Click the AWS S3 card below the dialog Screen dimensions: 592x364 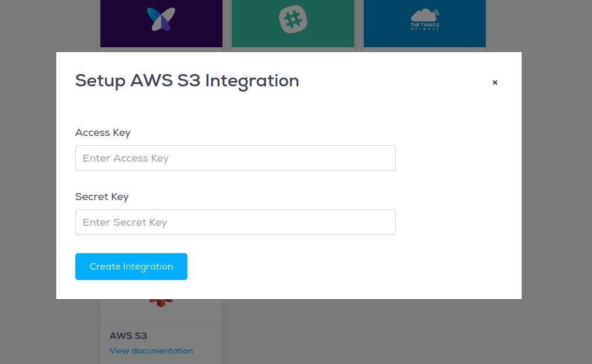click(161, 331)
